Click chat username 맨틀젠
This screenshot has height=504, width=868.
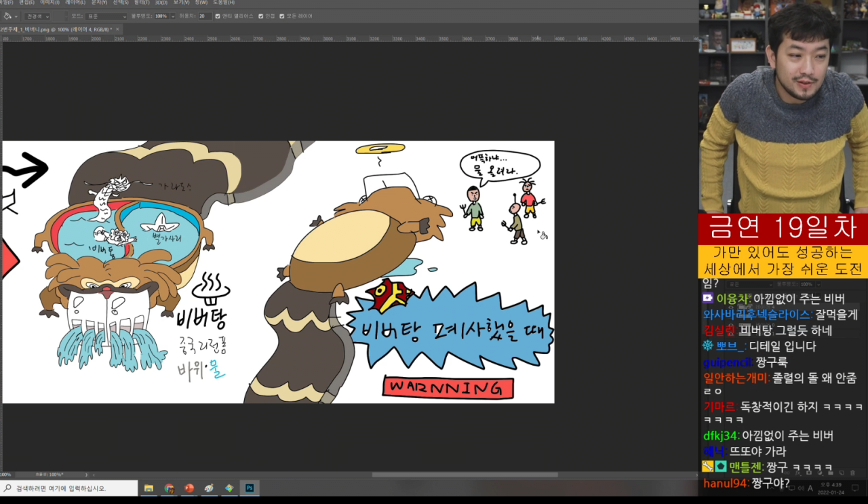pos(747,467)
